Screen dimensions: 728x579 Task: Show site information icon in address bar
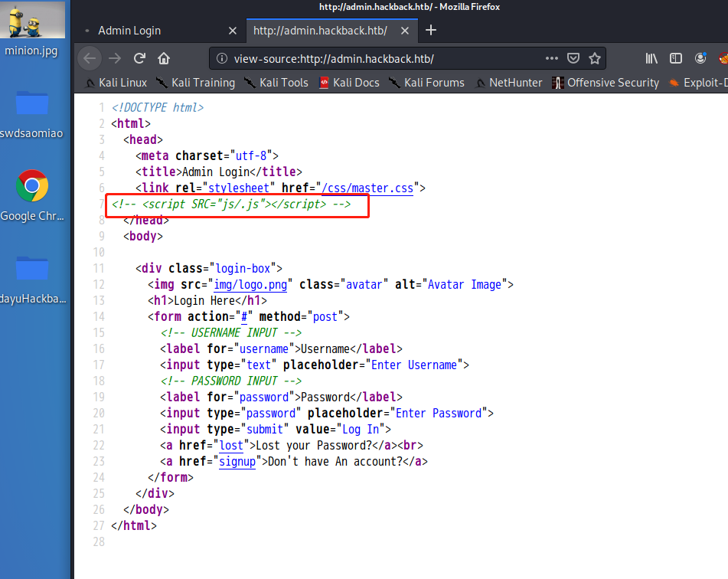click(222, 58)
